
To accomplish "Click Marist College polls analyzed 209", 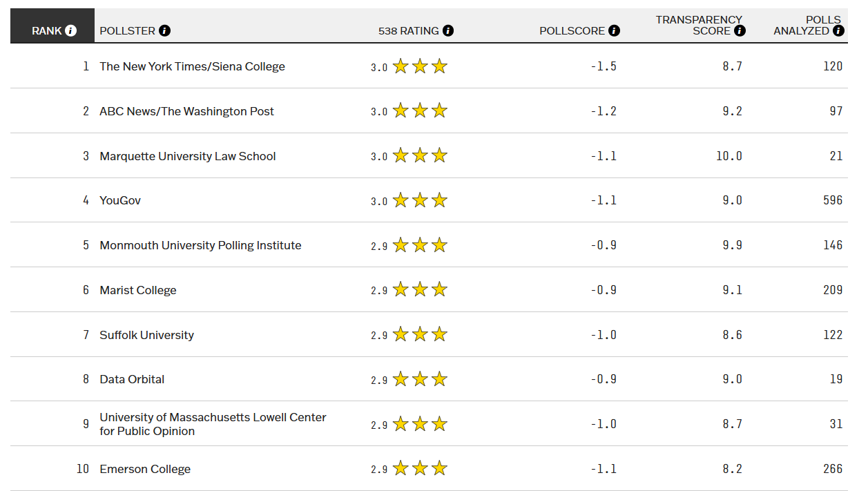I will click(833, 290).
